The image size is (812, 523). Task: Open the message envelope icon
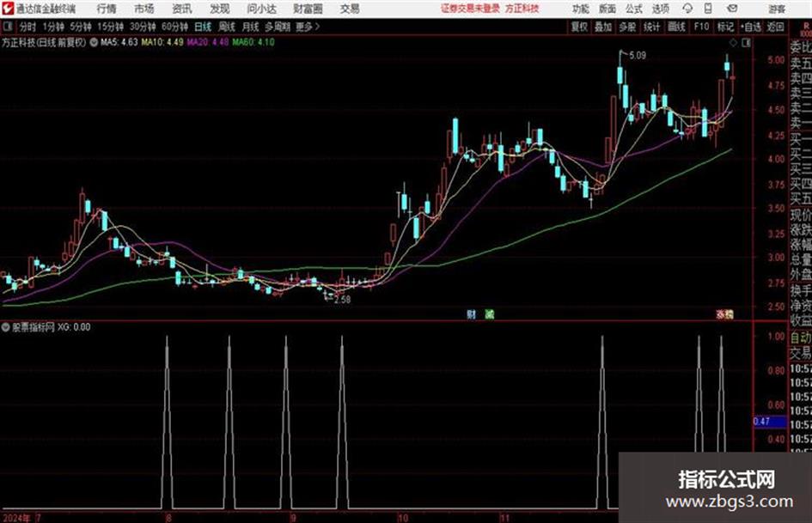[x=732, y=9]
